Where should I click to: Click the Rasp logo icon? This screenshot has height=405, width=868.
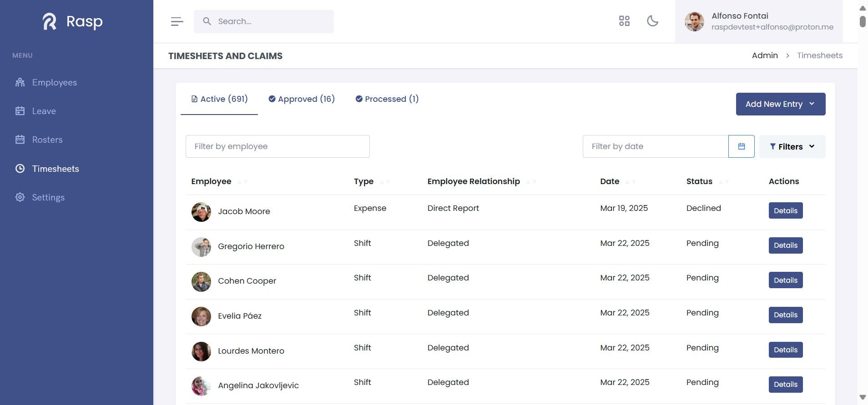click(50, 21)
